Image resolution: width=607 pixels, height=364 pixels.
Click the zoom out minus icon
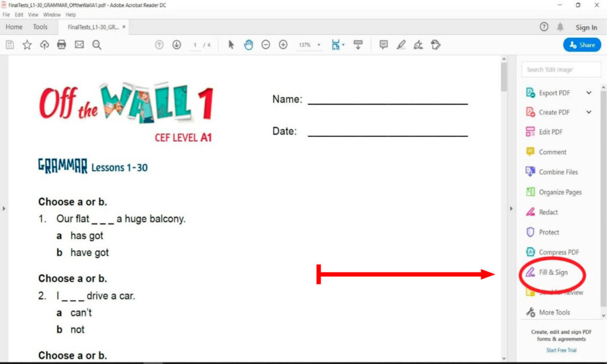point(266,45)
